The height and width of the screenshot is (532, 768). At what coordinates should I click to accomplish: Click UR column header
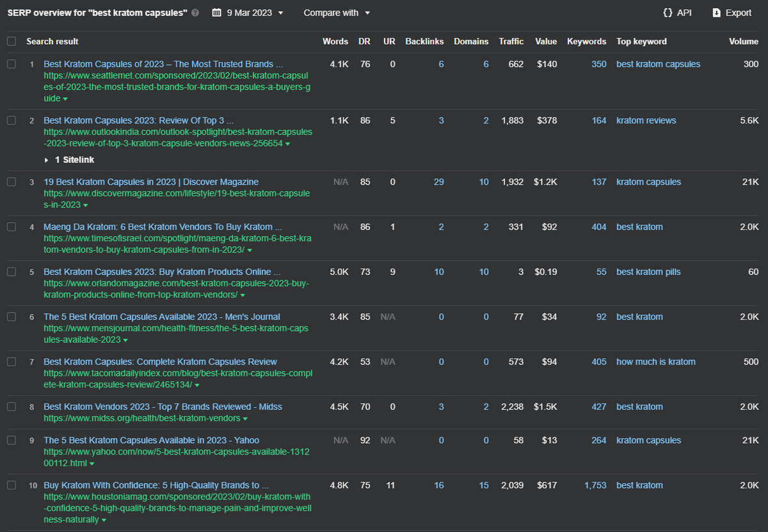click(x=389, y=41)
